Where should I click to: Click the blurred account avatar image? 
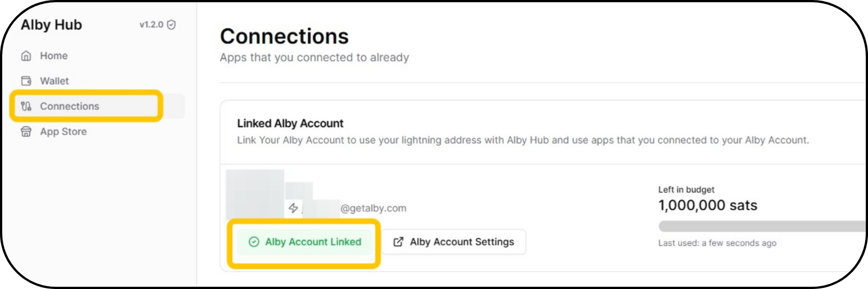point(255,194)
